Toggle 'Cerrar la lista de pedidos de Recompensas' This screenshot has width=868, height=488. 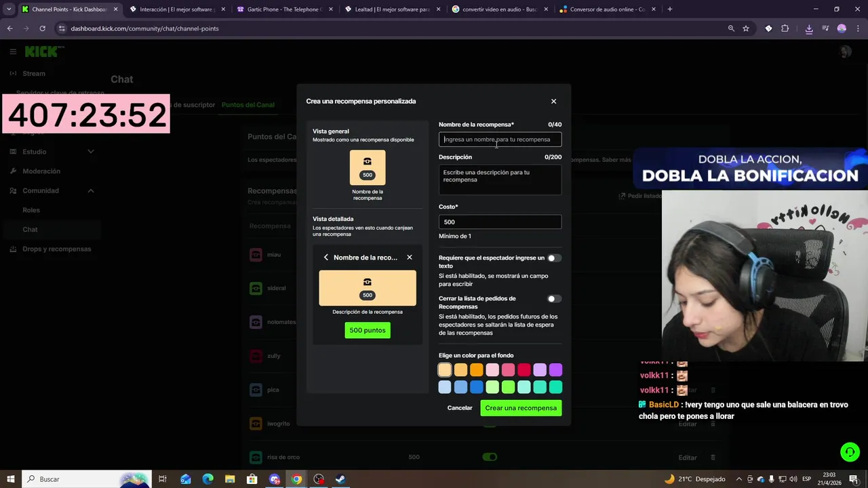[x=554, y=299]
